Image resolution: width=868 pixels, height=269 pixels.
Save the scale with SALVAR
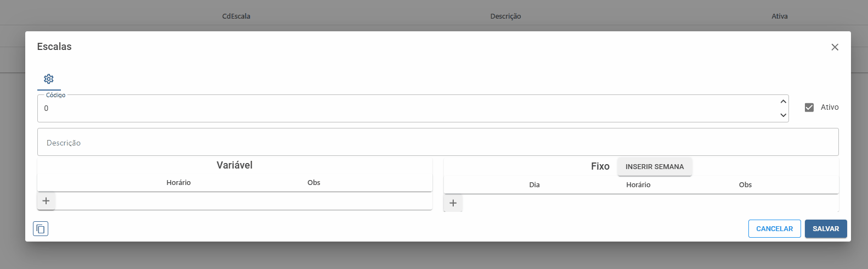[826, 229]
